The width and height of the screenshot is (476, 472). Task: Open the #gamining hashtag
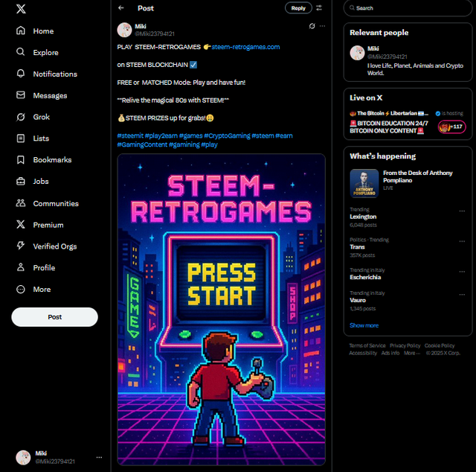(184, 144)
